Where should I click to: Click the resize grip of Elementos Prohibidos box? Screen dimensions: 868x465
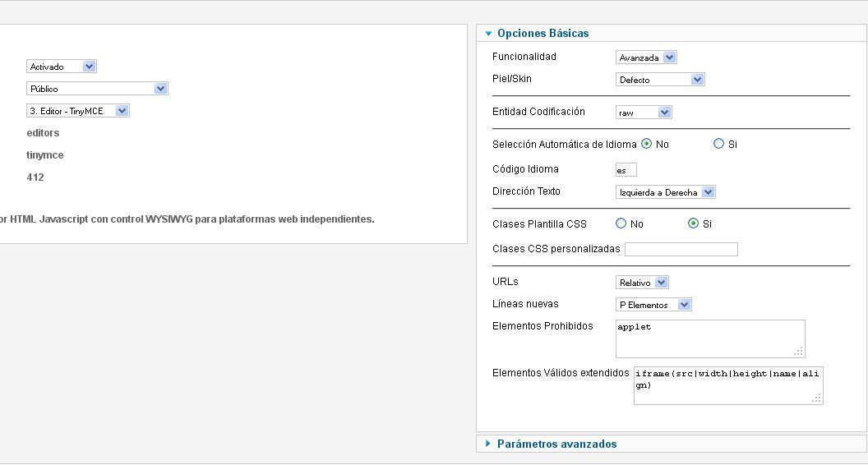click(x=799, y=352)
